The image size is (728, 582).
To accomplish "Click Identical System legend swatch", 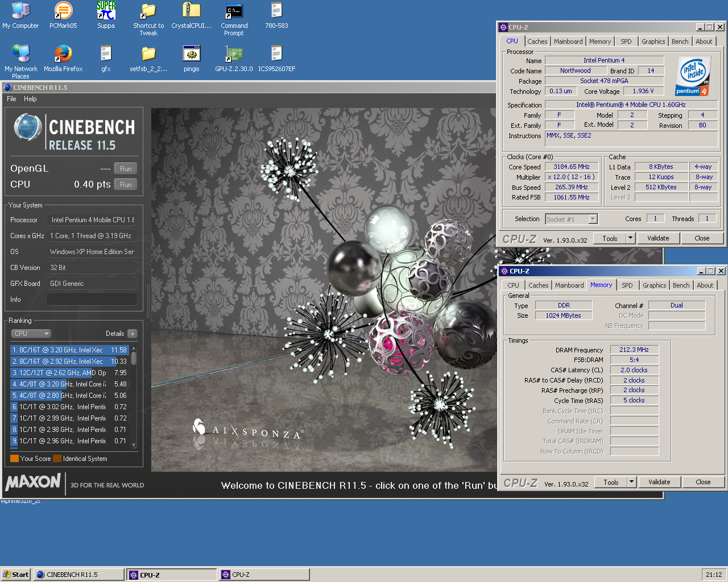I will 57,459.
